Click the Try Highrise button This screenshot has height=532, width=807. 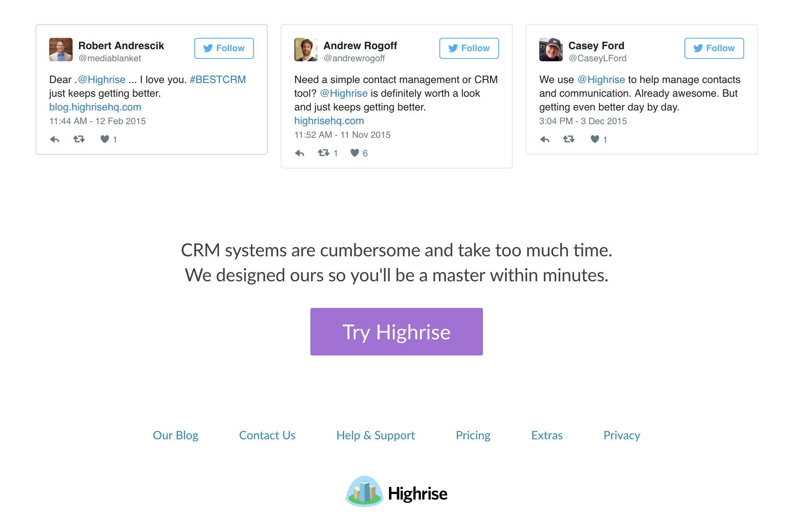click(397, 332)
